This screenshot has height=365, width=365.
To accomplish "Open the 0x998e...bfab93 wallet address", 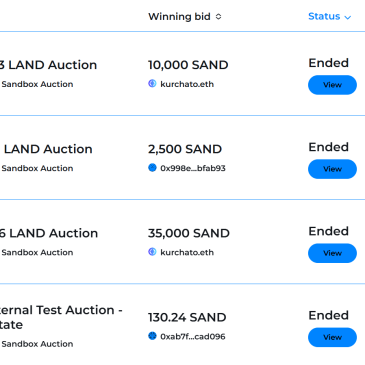I will tap(193, 168).
